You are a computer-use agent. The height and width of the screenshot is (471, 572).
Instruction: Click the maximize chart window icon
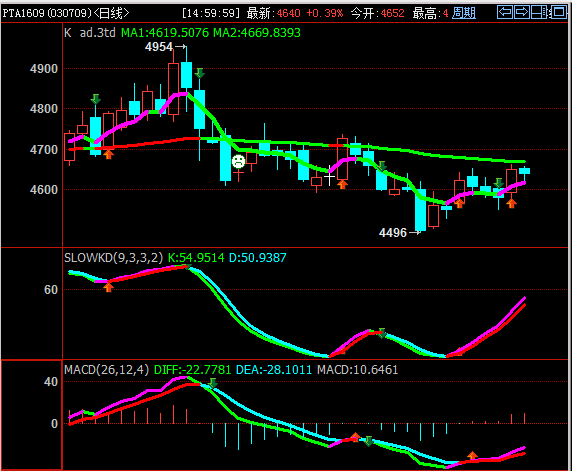(x=558, y=12)
